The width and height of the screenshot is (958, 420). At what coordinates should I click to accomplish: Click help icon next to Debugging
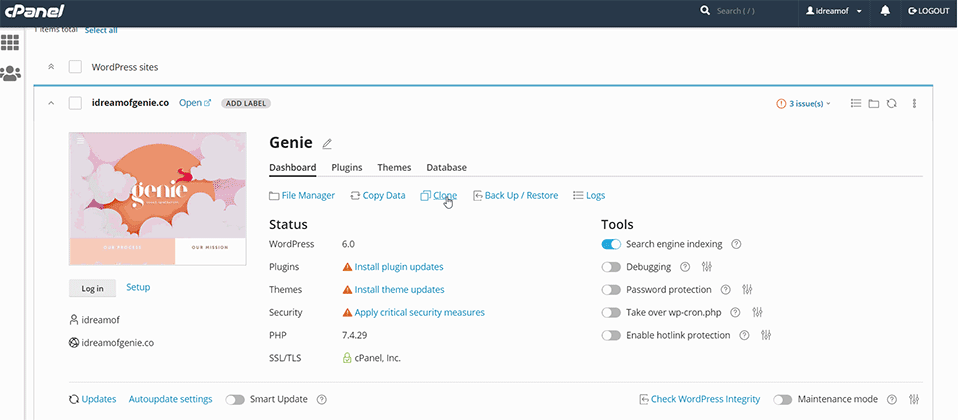tap(685, 267)
